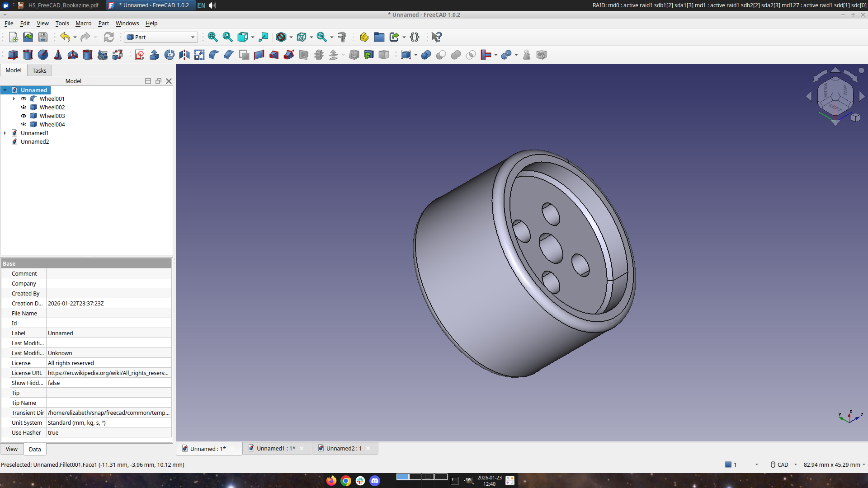This screenshot has width=868, height=488.
Task: Expand the Unnamed1 document tree
Action: (5, 133)
